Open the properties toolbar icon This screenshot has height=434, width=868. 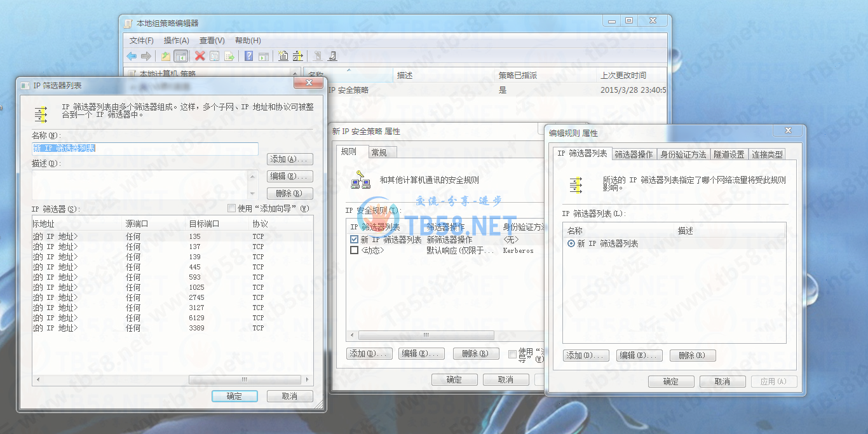click(215, 56)
